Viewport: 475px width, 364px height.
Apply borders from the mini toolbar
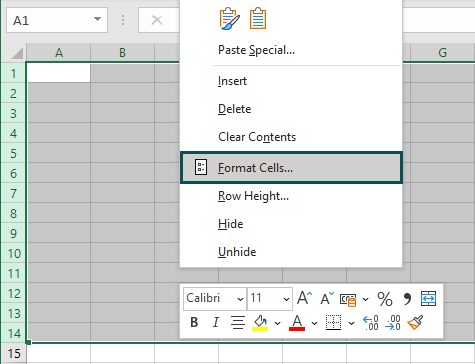coord(333,322)
